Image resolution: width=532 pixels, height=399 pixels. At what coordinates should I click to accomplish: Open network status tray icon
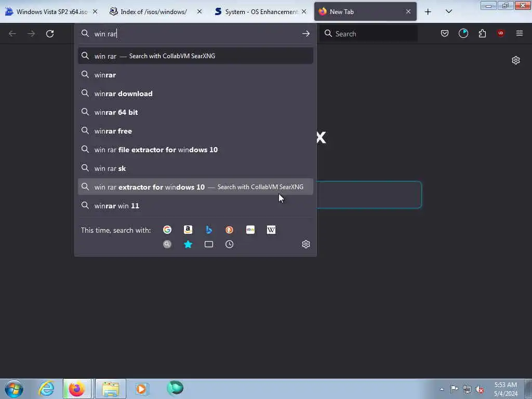pyautogui.click(x=467, y=389)
